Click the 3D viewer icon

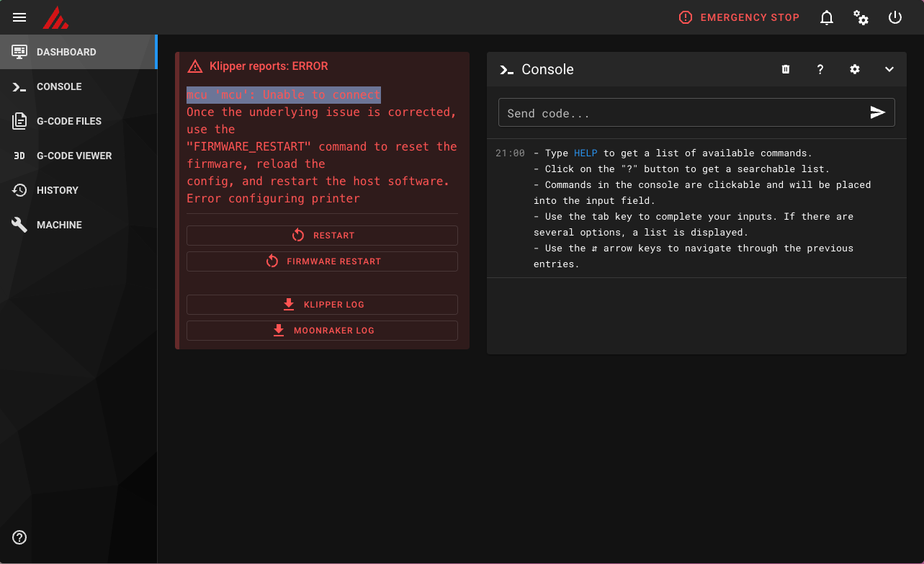[x=19, y=156]
